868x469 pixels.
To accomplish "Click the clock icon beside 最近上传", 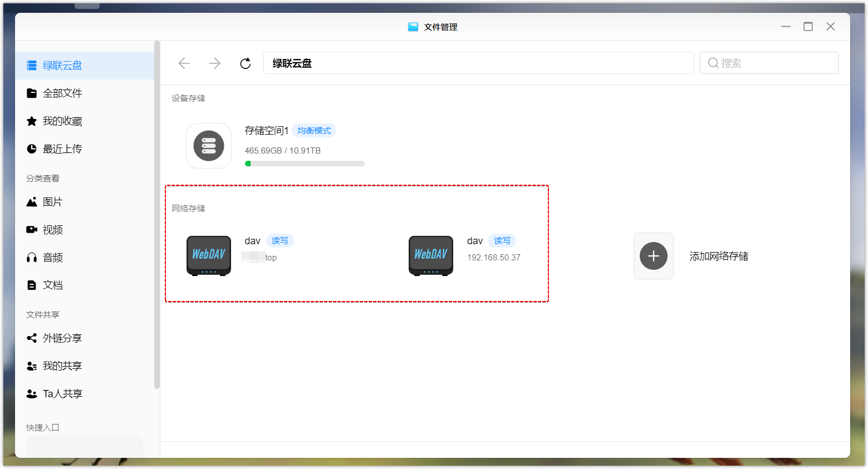I will (32, 149).
